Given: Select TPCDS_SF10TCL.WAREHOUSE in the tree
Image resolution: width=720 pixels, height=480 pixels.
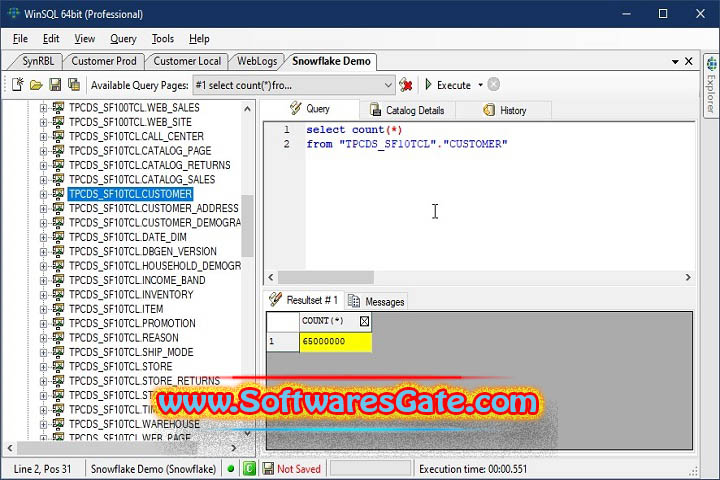Looking at the screenshot, I should (x=135, y=424).
